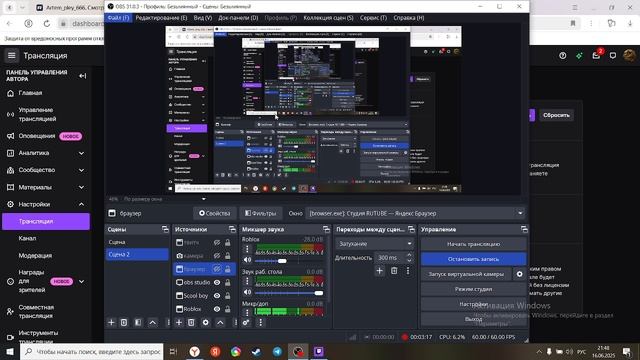
Task: Toggle visibility of браузер source
Action: coord(217,269)
